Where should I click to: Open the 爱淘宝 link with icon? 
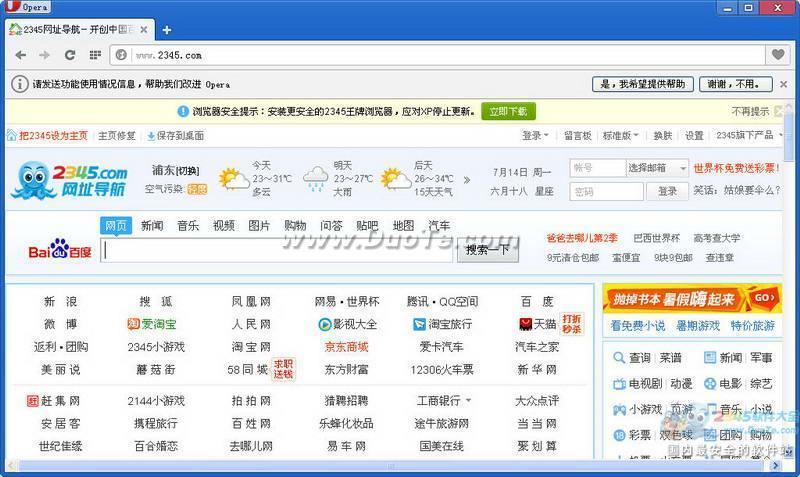point(152,324)
